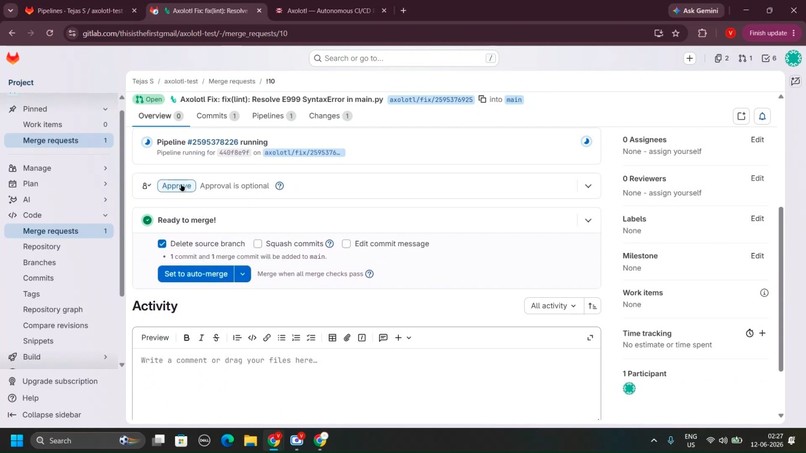Viewport: 806px width, 453px height.
Task: Add a checklist in comment editor
Action: 311,338
